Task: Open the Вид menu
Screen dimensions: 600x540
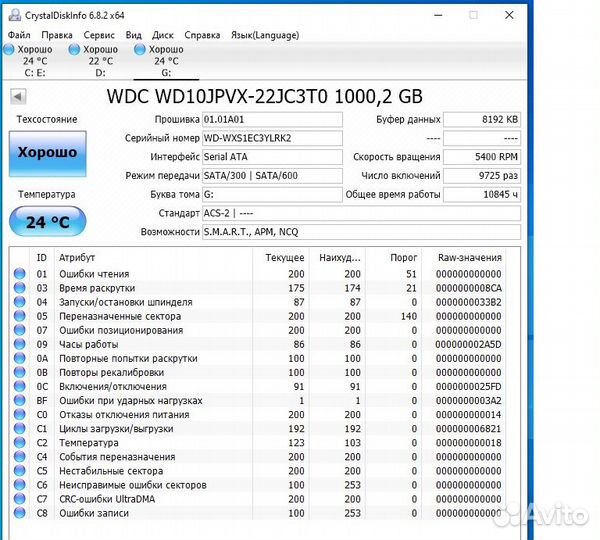Action: point(134,35)
